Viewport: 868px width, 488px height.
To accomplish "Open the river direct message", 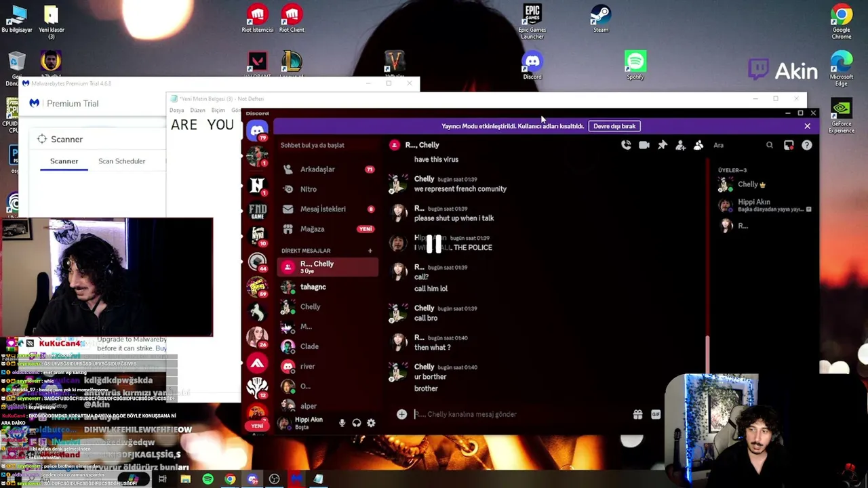I will point(328,366).
